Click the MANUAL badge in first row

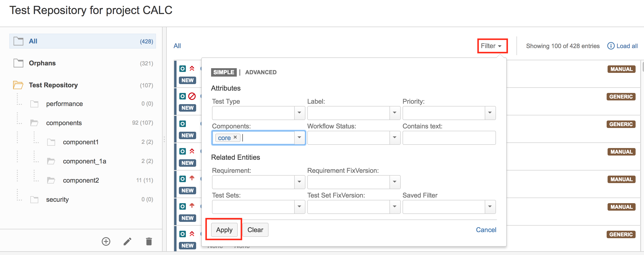(x=621, y=69)
